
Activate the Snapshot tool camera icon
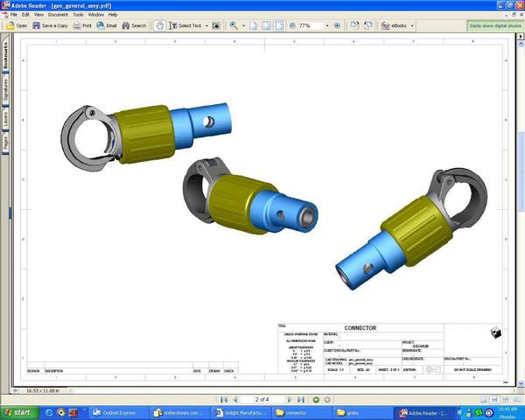click(217, 25)
